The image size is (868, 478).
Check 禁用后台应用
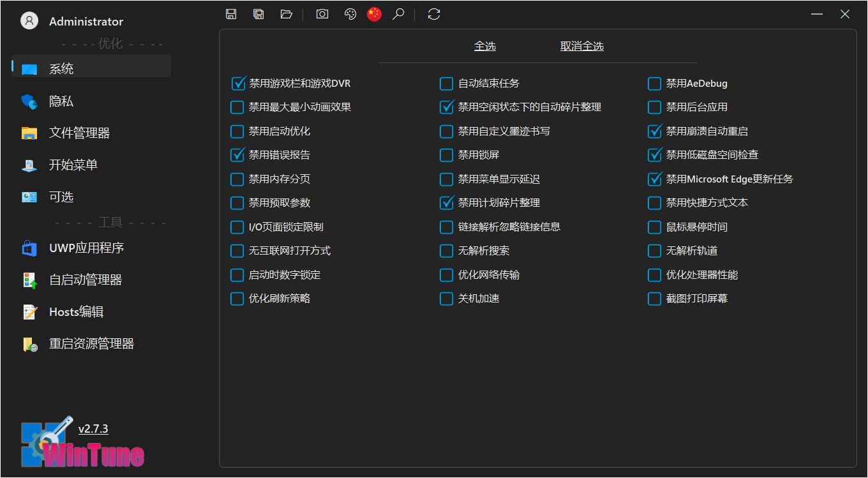pos(655,107)
